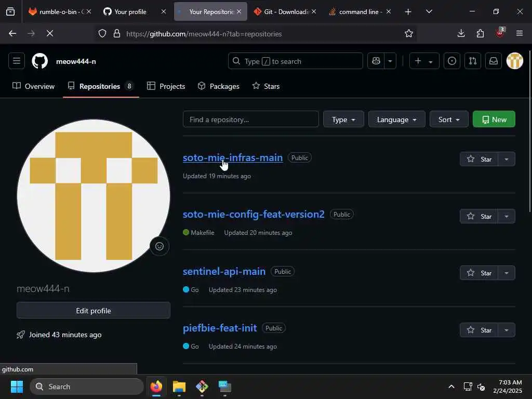The image size is (532, 399).
Task: Expand star lists dropdown for piefbie-feat-init
Action: [507, 330]
